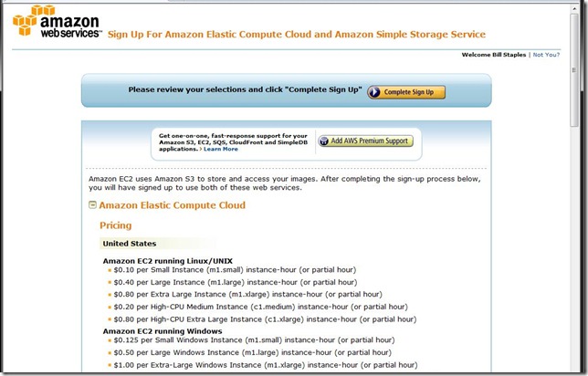588x376 pixels.
Task: Click the scrollbar up arrow
Action: click(x=574, y=8)
